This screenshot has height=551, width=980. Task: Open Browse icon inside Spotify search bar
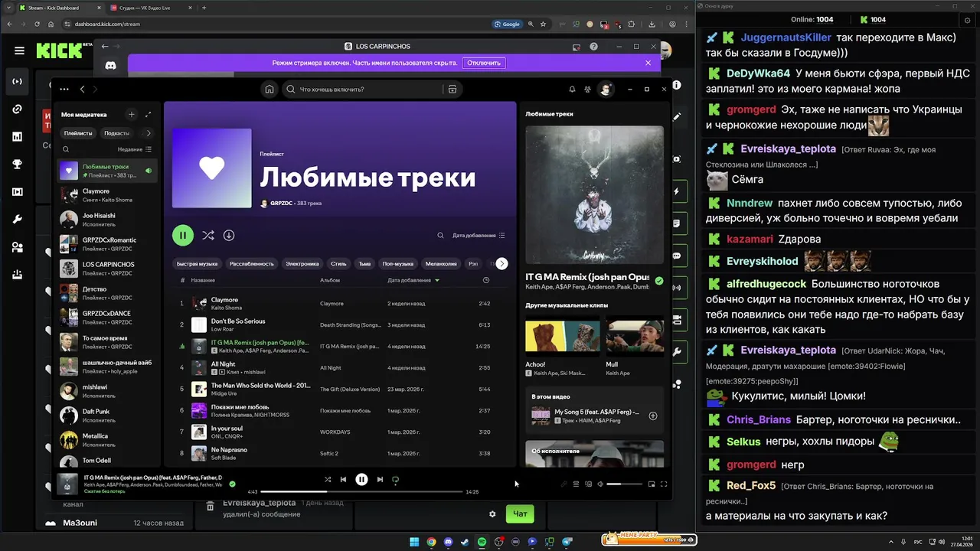point(452,90)
